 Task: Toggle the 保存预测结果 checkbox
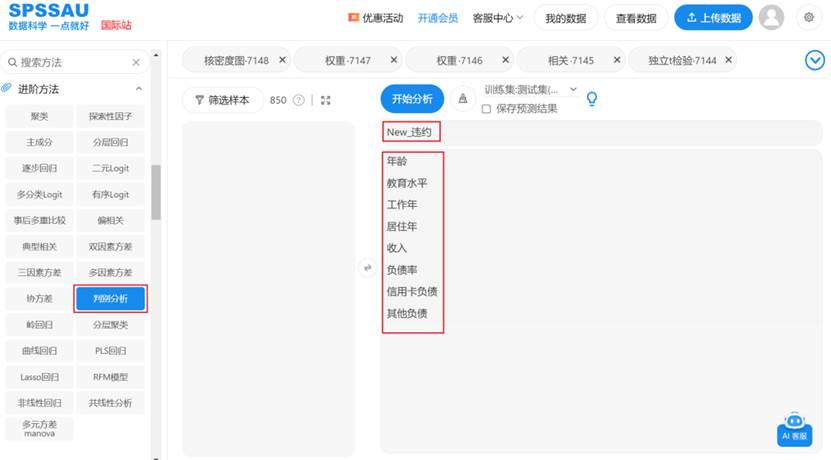coord(486,109)
